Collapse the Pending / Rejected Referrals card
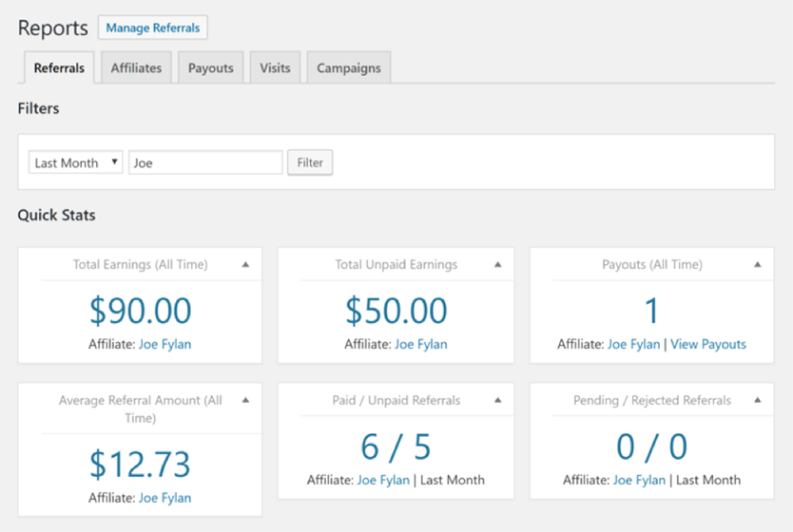Image resolution: width=793 pixels, height=532 pixels. (x=758, y=401)
